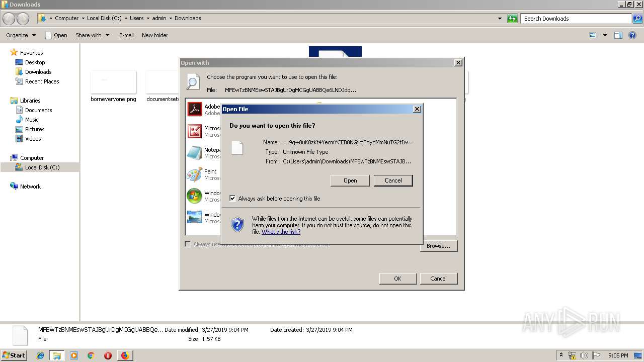Image resolution: width=644 pixels, height=362 pixels.
Task: Select Favorites in the navigation pane
Action: tap(31, 53)
